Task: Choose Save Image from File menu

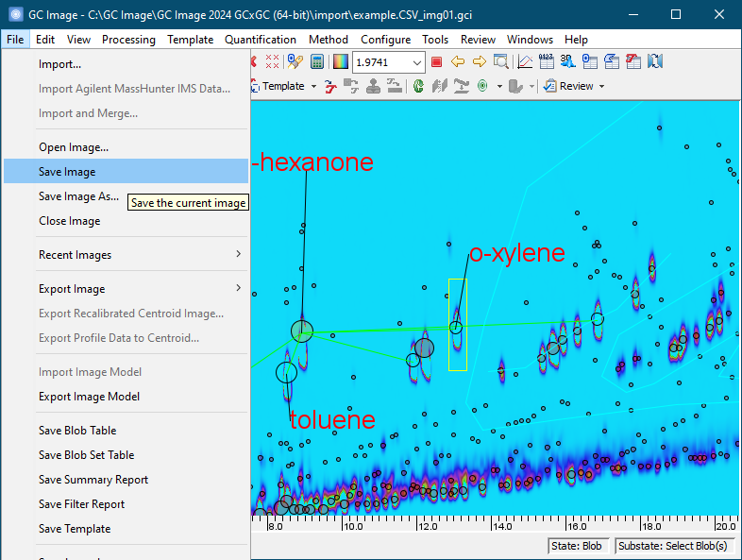Action: pos(67,172)
